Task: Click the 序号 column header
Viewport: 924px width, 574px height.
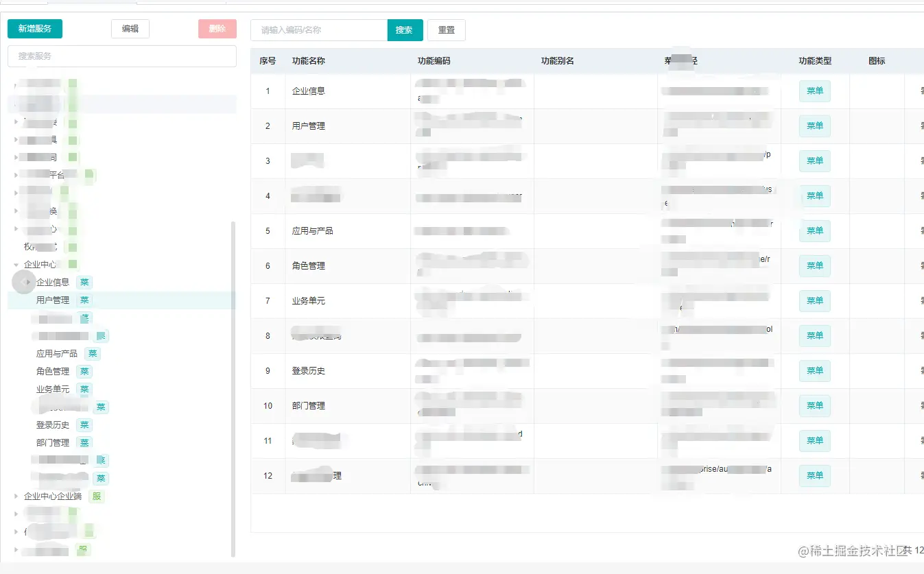Action: (268, 61)
